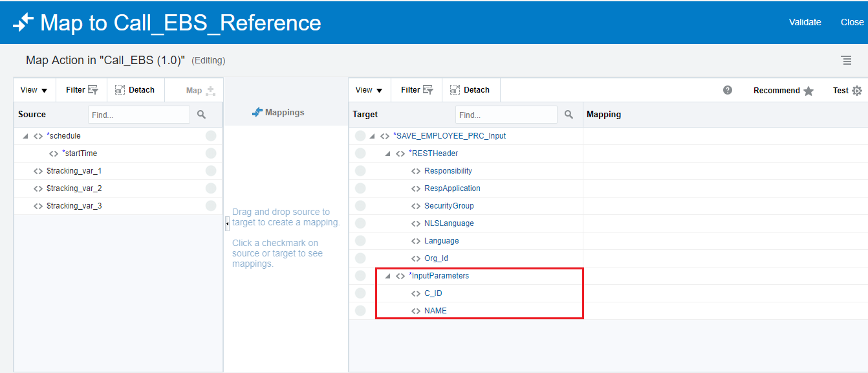The width and height of the screenshot is (868, 373).
Task: Collapse the source pane splitter handle
Action: click(x=227, y=223)
